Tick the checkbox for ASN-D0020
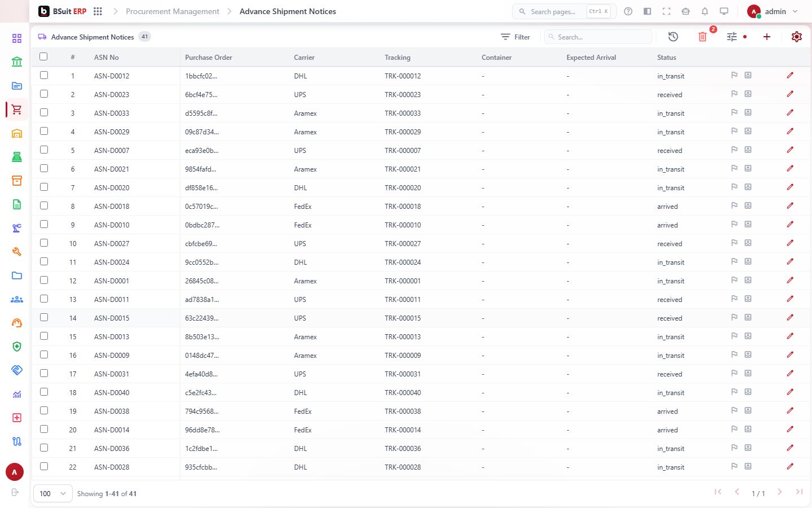Viewport: 812px width, 508px height. pos(44,187)
